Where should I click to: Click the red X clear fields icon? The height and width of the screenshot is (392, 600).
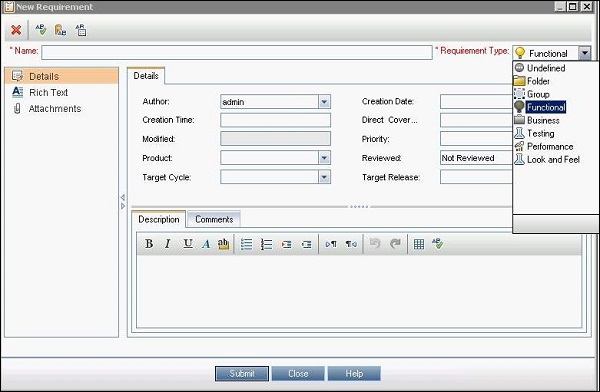[16, 30]
